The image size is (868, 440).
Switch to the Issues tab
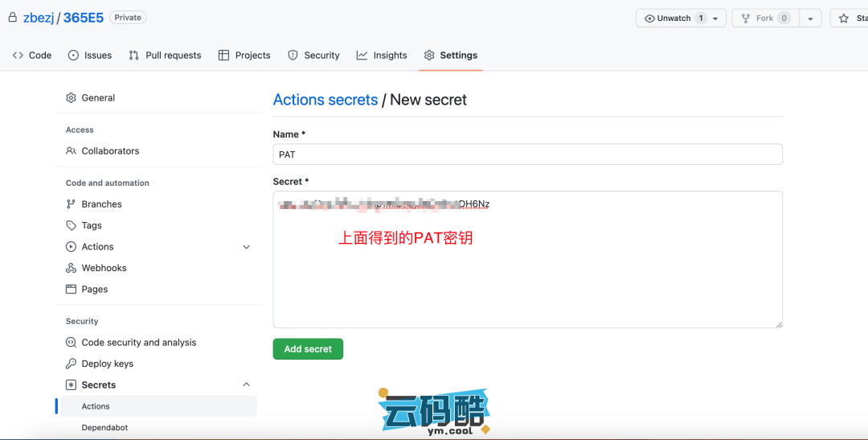(90, 56)
